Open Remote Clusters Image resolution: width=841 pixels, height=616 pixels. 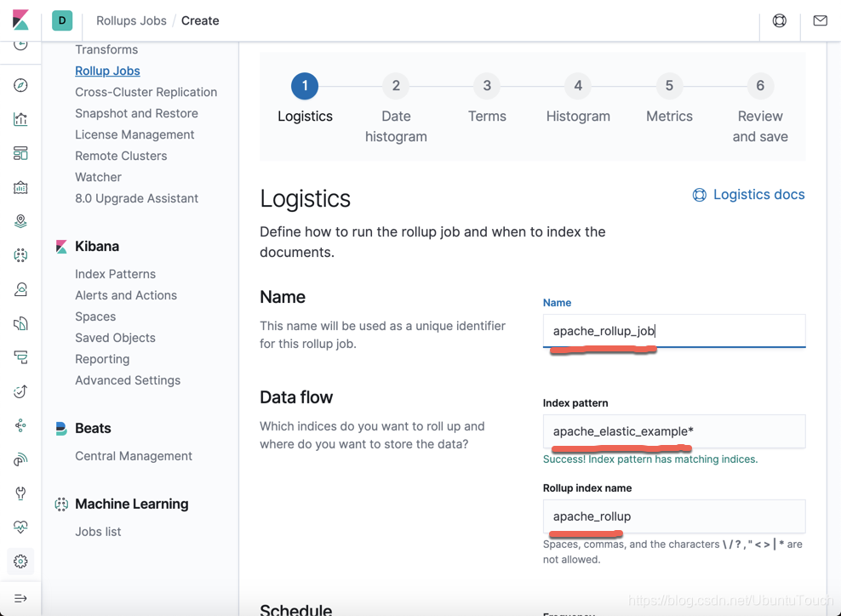tap(121, 156)
